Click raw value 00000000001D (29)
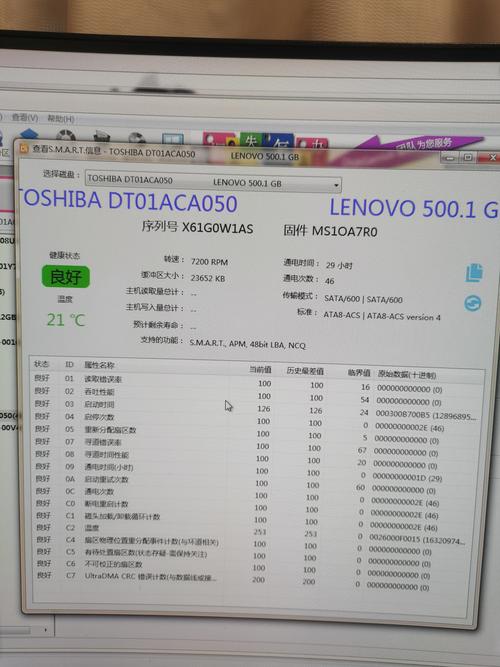 407,478
